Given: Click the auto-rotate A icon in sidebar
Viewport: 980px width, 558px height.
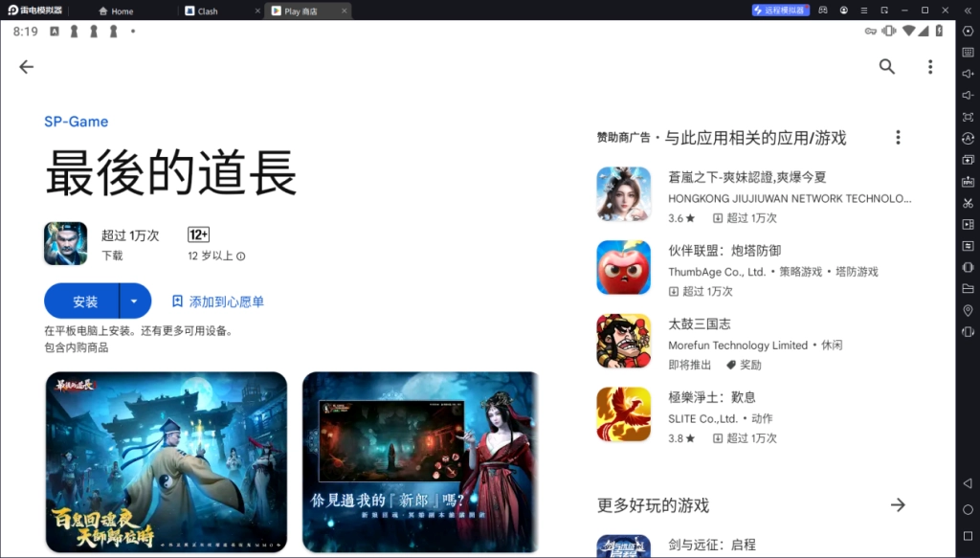Looking at the screenshot, I should click(x=969, y=138).
